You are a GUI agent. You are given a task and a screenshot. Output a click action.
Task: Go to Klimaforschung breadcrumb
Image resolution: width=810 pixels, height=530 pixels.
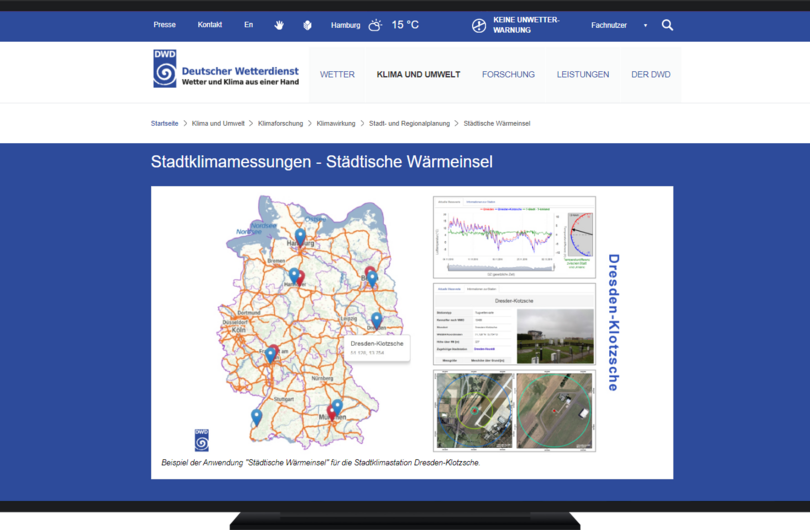(x=281, y=123)
